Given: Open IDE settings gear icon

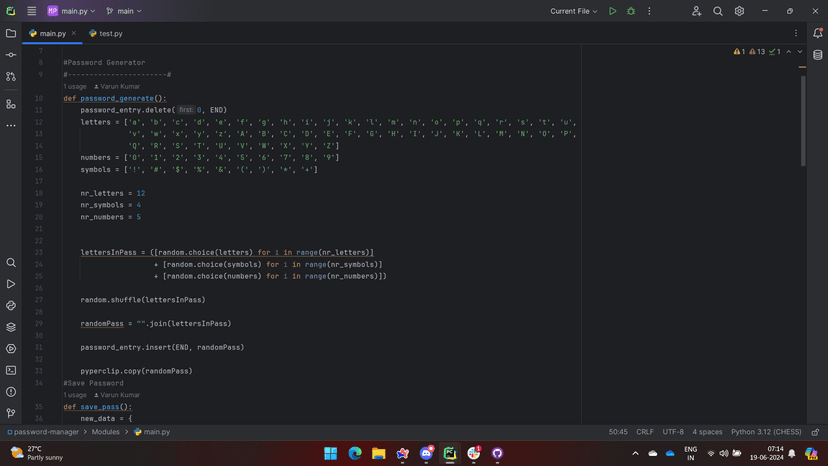Looking at the screenshot, I should coord(739,11).
